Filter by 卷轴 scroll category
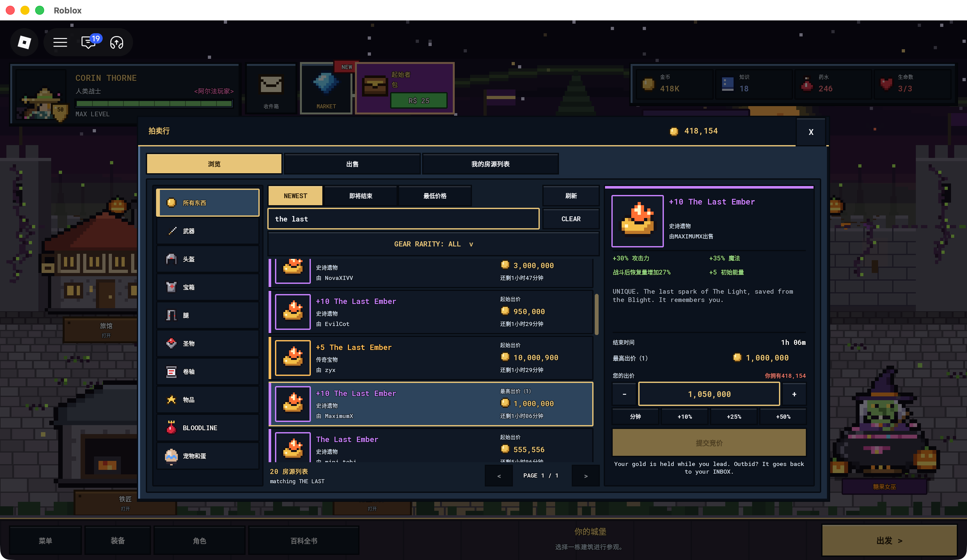This screenshot has width=967, height=560. pos(208,372)
